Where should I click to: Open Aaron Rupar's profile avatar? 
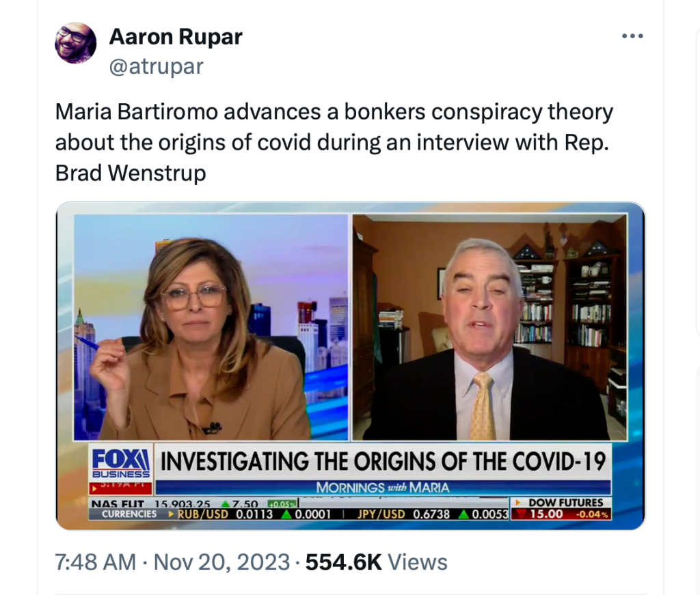click(x=75, y=43)
